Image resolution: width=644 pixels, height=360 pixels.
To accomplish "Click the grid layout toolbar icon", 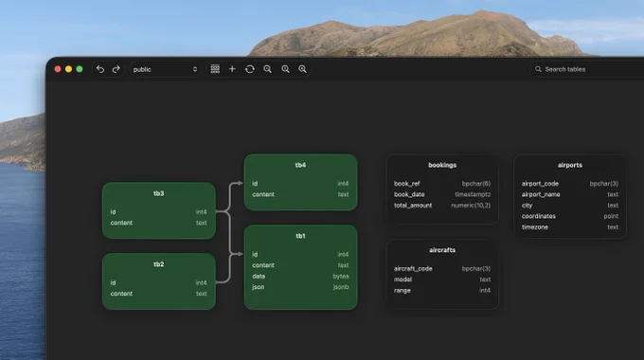I will [215, 69].
